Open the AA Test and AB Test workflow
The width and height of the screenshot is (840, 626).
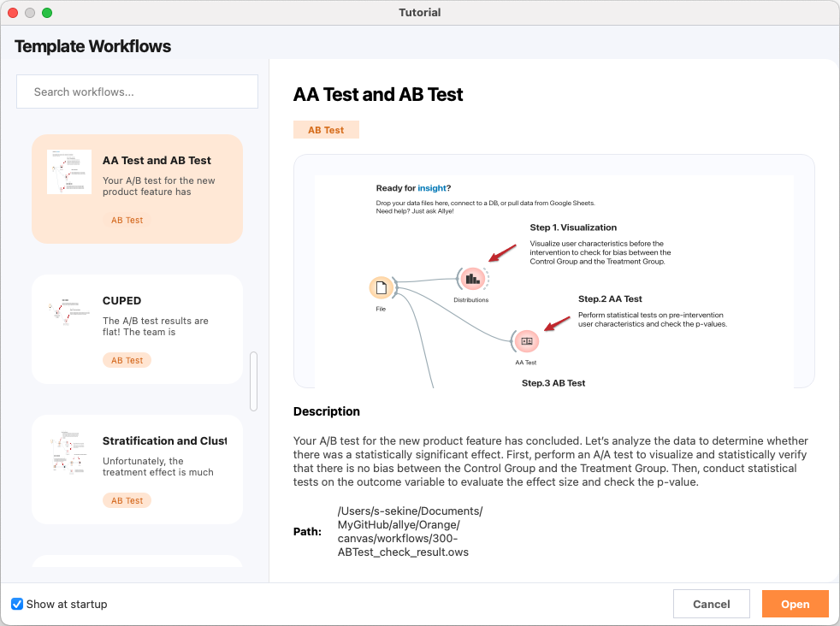pos(795,603)
